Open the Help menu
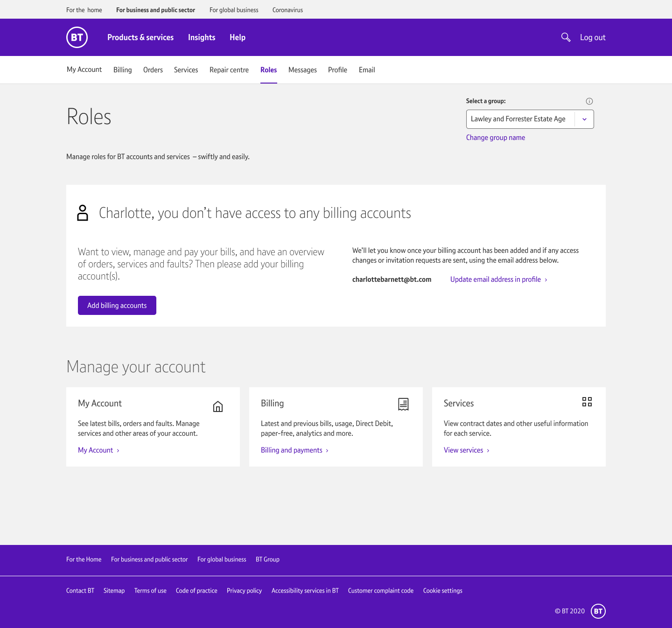Screen dimensions: 672x628 pyautogui.click(x=238, y=37)
